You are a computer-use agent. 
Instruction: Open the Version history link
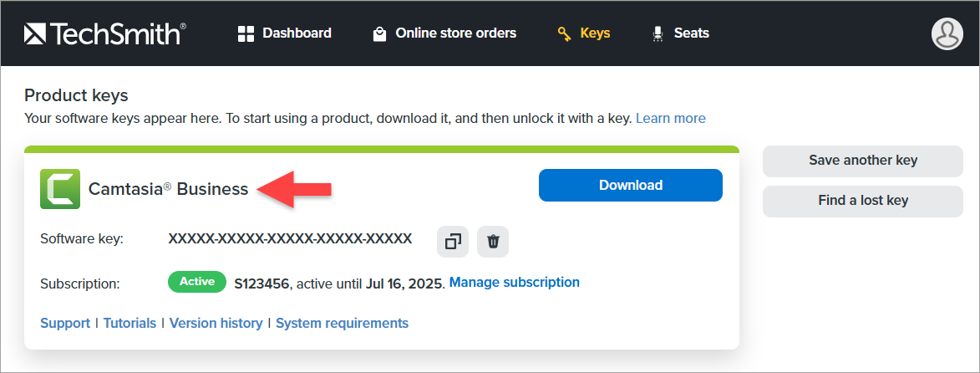216,323
